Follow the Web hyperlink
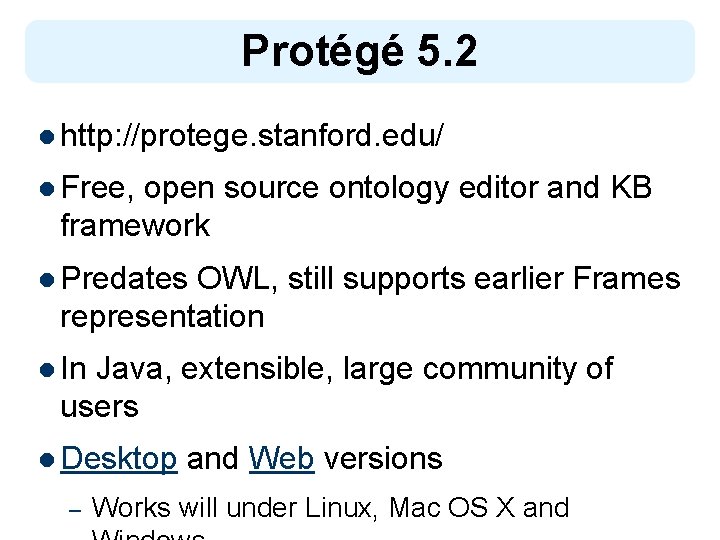 coord(281,459)
